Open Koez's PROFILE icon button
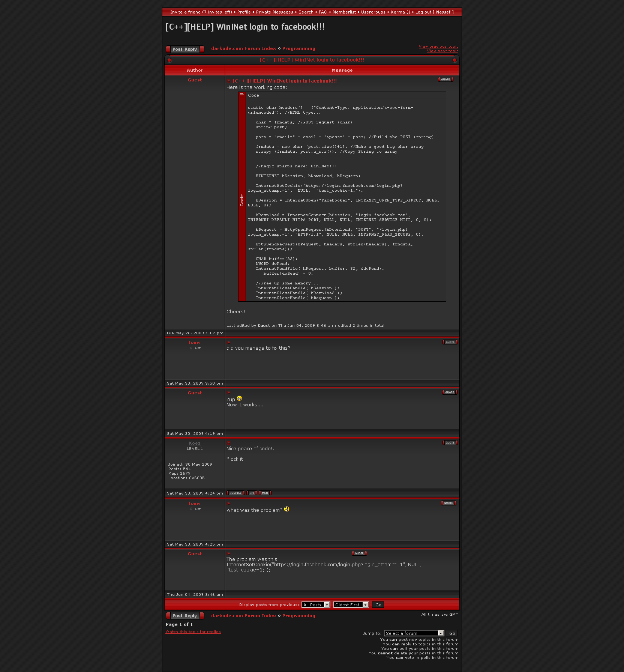 (x=235, y=493)
